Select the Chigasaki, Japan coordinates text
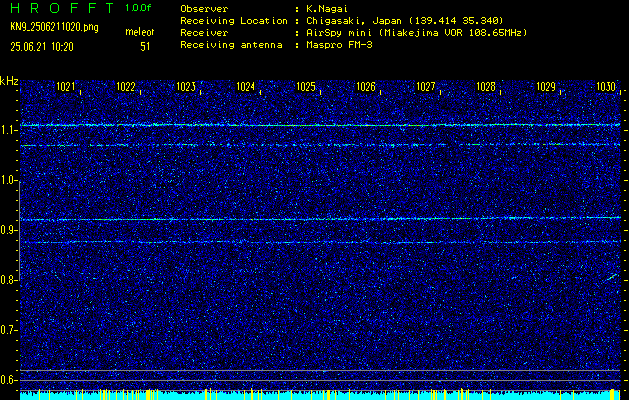 click(x=405, y=21)
